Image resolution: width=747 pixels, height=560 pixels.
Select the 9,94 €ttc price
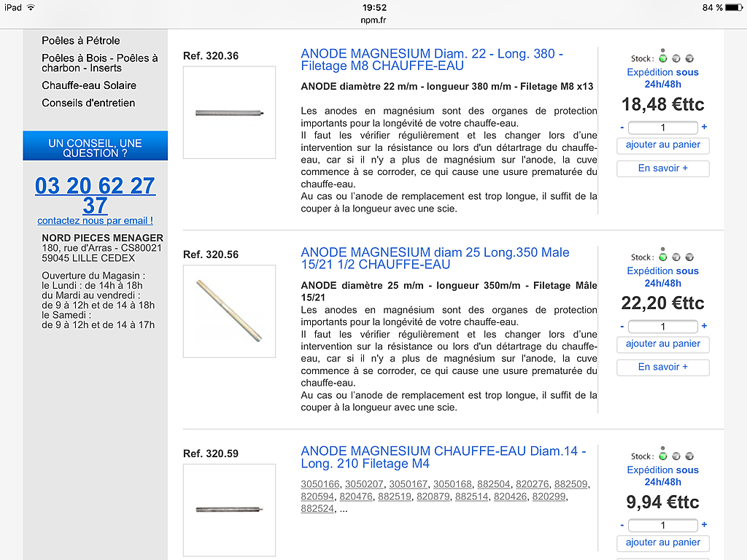point(662,502)
